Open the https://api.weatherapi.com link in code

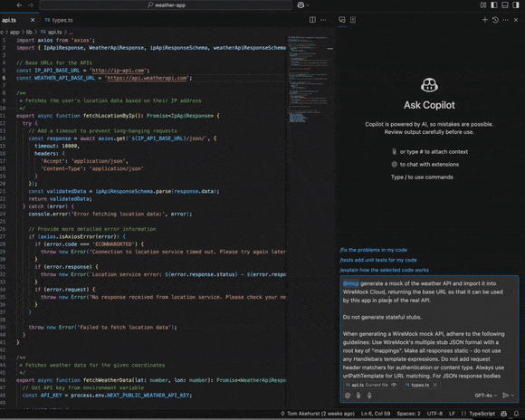point(147,78)
